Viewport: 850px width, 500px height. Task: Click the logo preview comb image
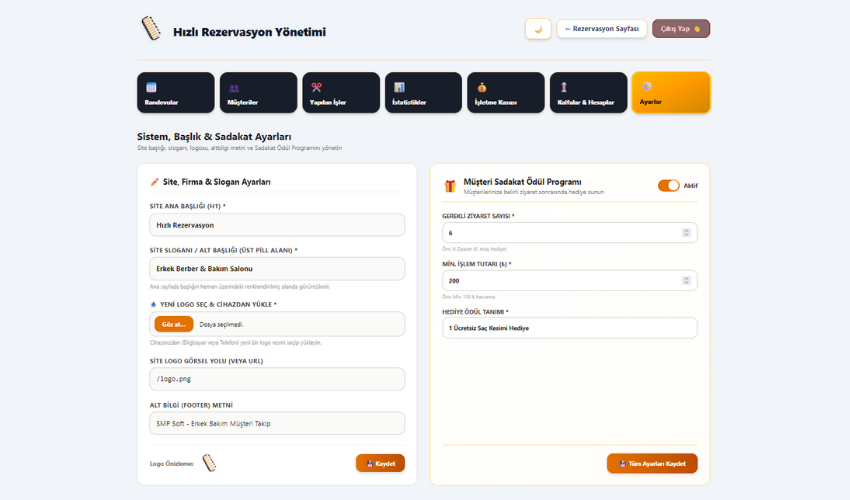(x=209, y=463)
